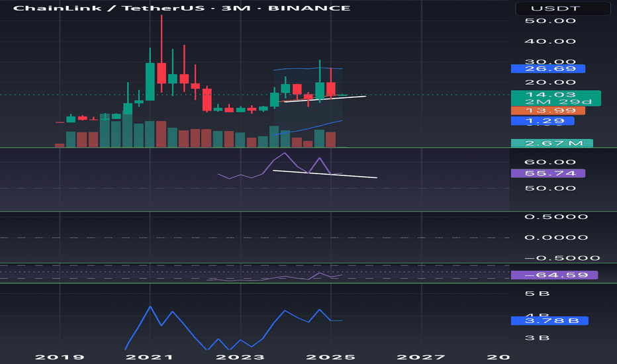
Task: Click the 5 B scale label
Action: (x=537, y=294)
